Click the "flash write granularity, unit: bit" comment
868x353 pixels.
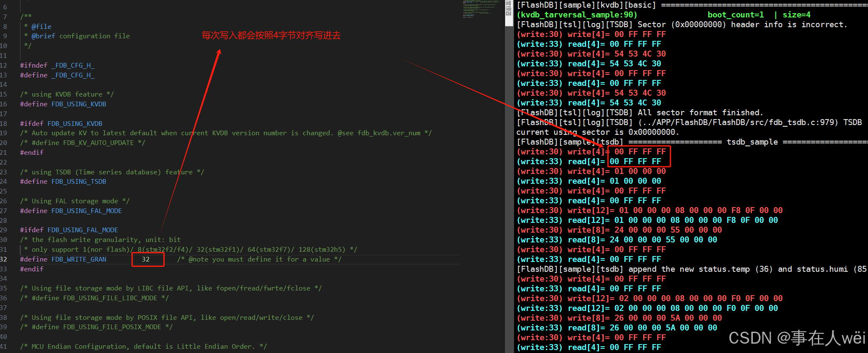tap(100, 240)
